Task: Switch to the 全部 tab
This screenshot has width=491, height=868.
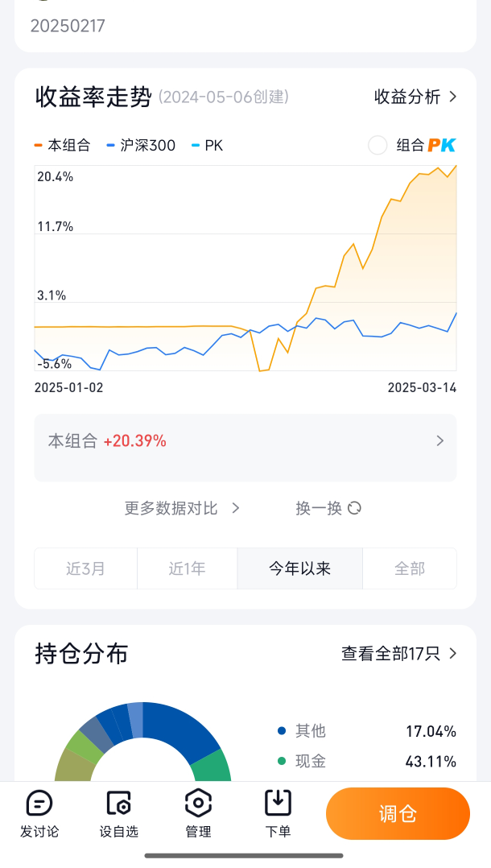Action: [x=409, y=568]
